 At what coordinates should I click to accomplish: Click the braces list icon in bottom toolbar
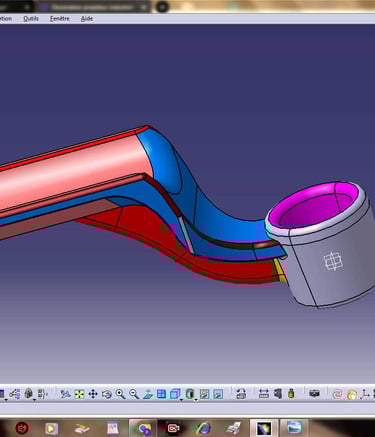pos(42,394)
